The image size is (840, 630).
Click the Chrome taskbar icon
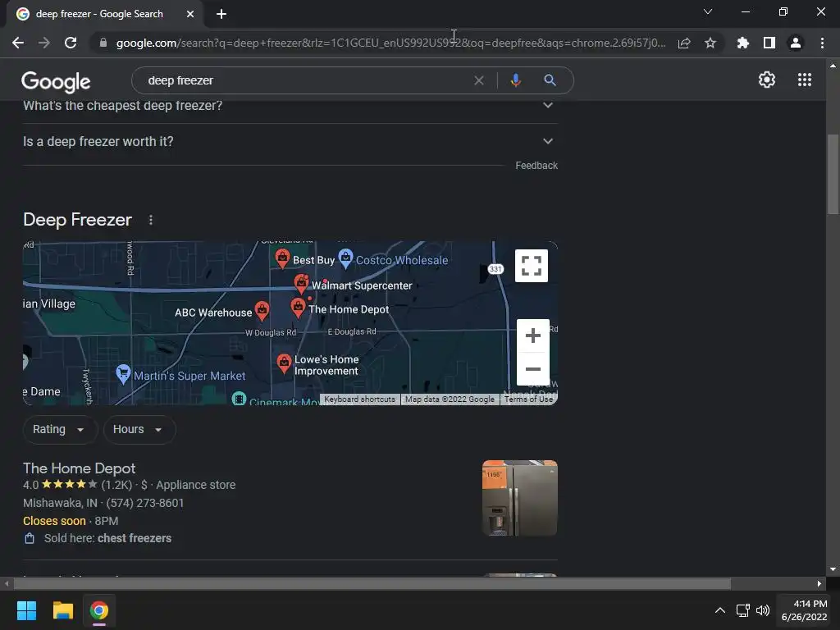point(99,610)
